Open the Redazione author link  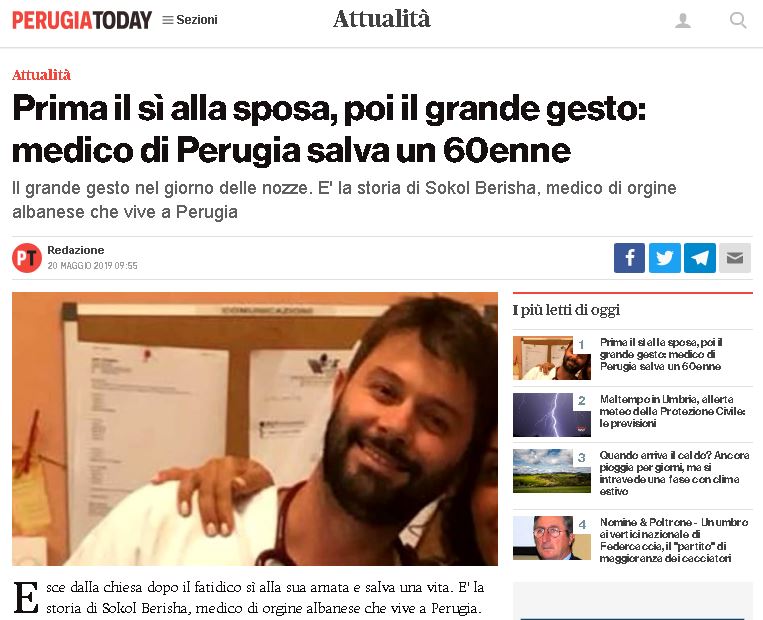pos(75,250)
